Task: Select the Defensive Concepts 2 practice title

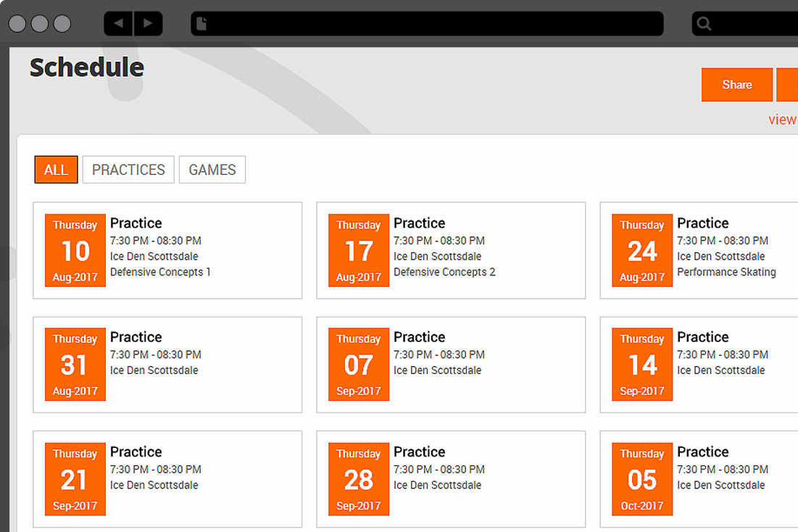Action: pos(419,223)
